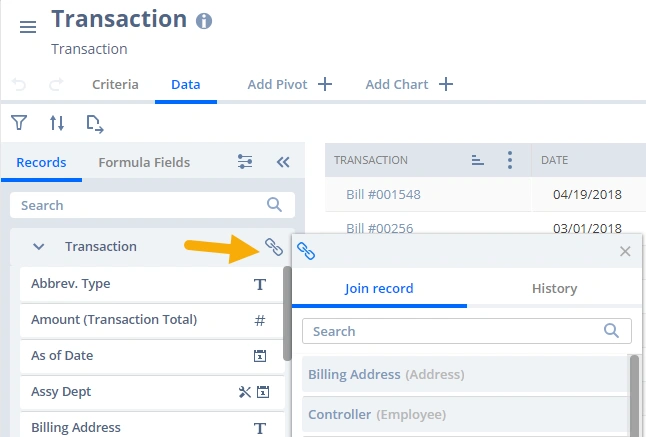Open the field settings sliders icon
The image size is (646, 437).
coord(245,162)
